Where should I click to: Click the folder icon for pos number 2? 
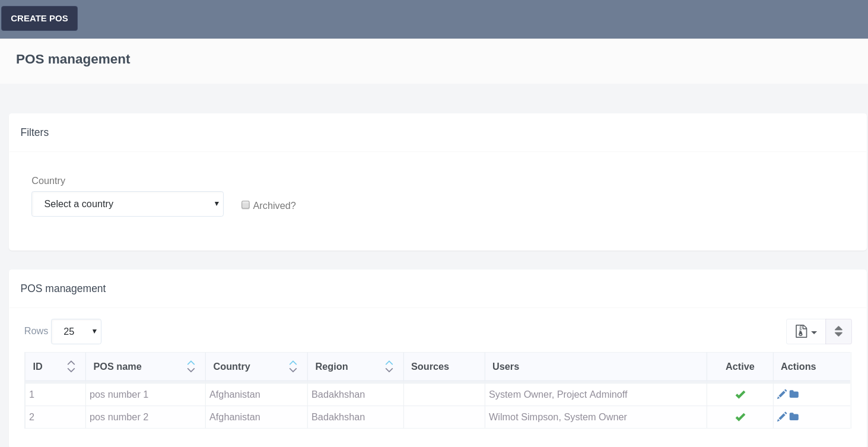tap(794, 417)
